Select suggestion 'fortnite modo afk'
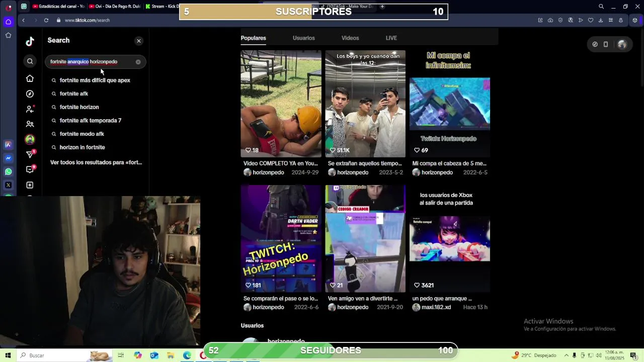644x362 pixels. pyautogui.click(x=82, y=134)
